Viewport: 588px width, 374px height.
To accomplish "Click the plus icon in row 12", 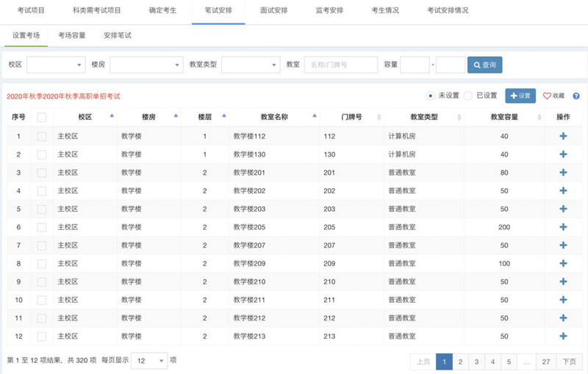I will pyautogui.click(x=563, y=337).
